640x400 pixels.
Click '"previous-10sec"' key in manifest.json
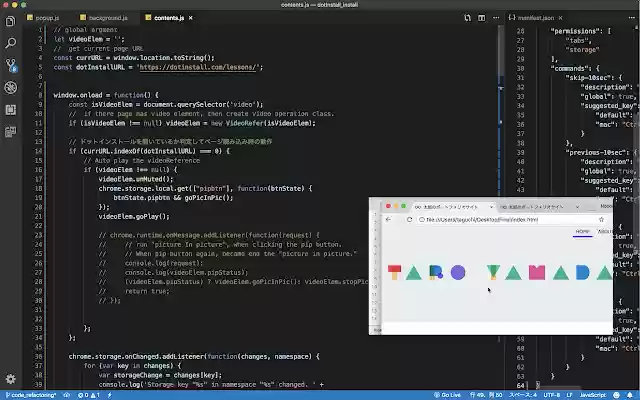point(597,152)
